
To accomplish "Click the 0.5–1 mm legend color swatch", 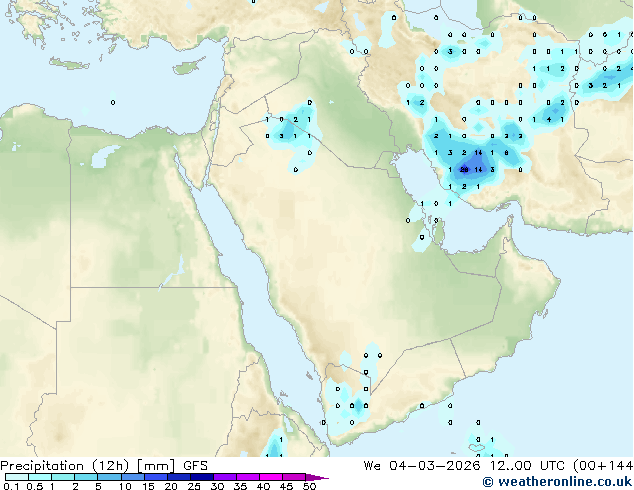I will tap(40, 477).
